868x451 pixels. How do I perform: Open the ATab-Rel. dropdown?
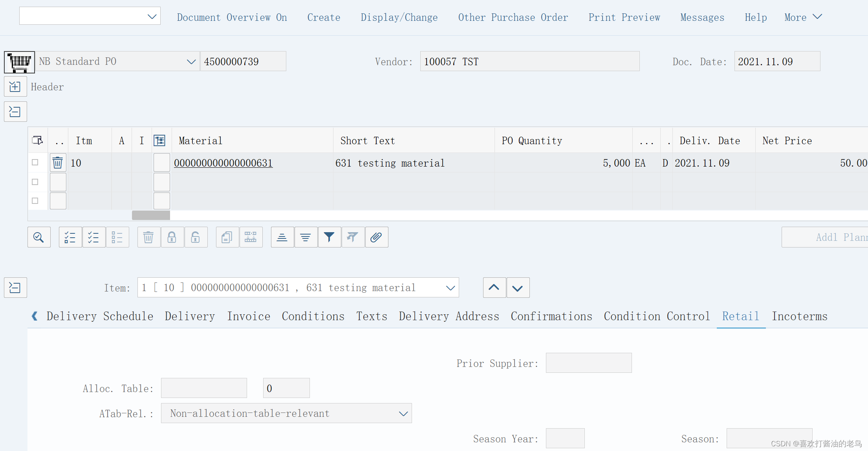click(403, 413)
